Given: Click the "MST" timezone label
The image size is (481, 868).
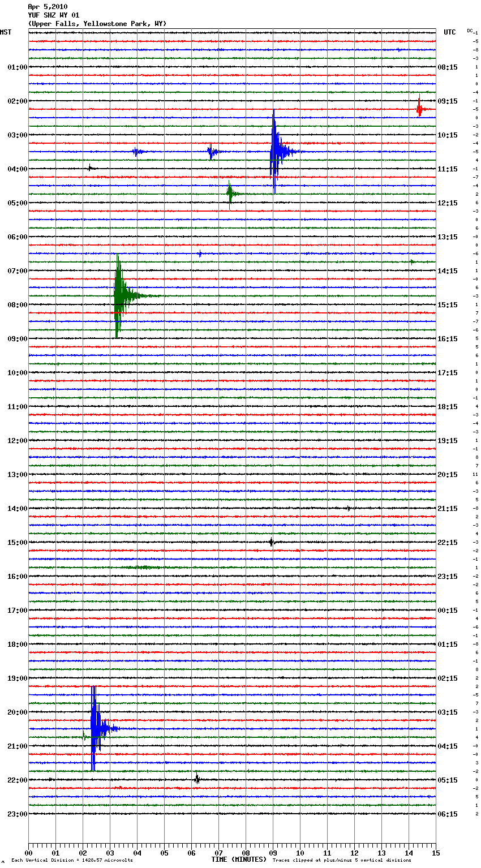Looking at the screenshot, I should pyautogui.click(x=6, y=32).
